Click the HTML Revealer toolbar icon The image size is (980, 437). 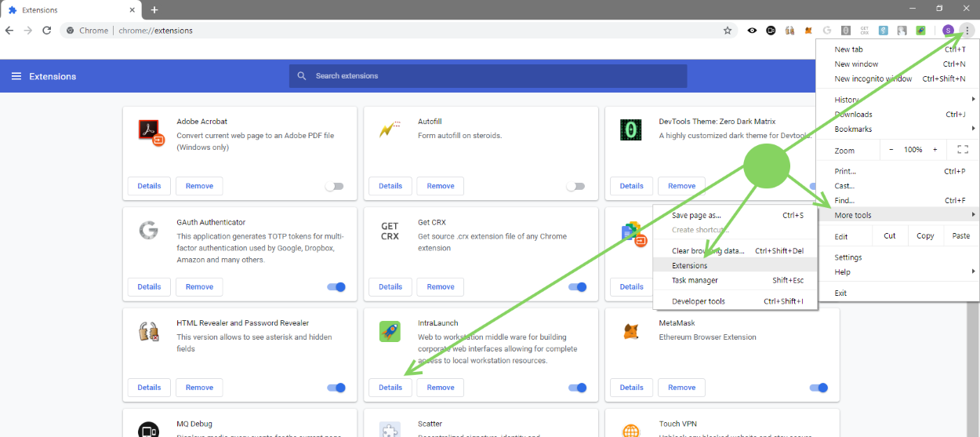pos(789,31)
